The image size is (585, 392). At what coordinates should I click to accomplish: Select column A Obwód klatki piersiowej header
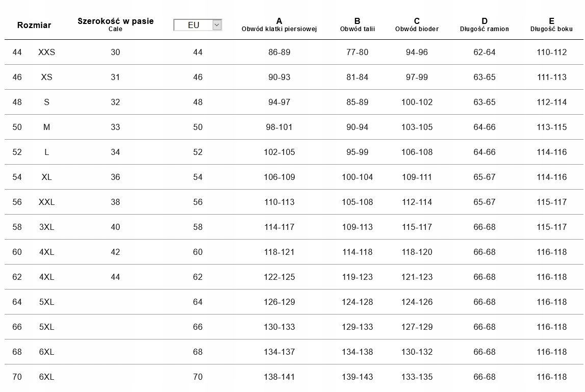pyautogui.click(x=279, y=24)
